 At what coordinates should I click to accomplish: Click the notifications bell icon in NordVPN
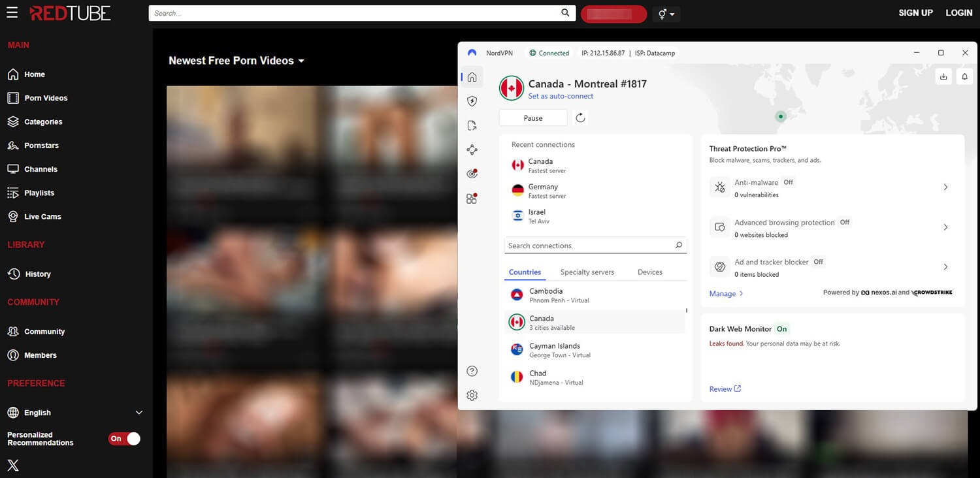point(964,76)
